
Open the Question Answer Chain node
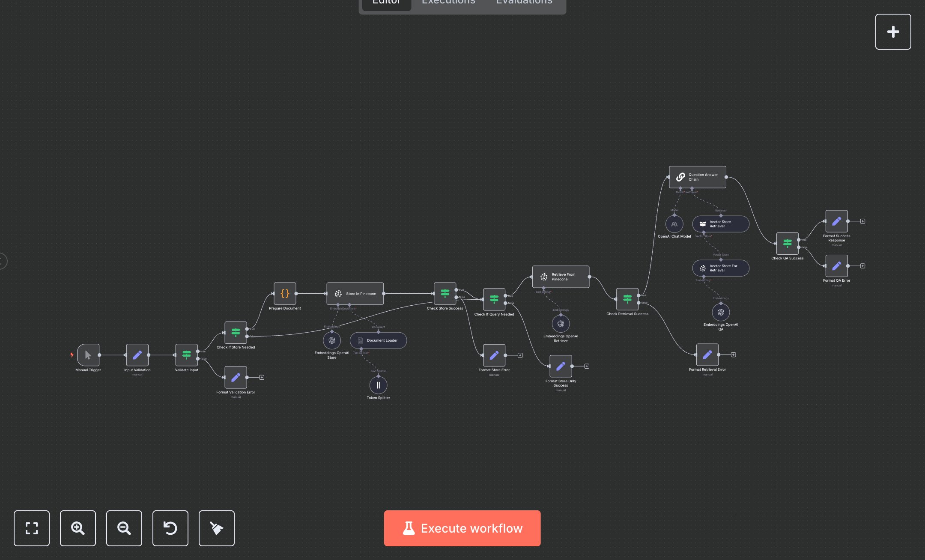click(x=697, y=177)
